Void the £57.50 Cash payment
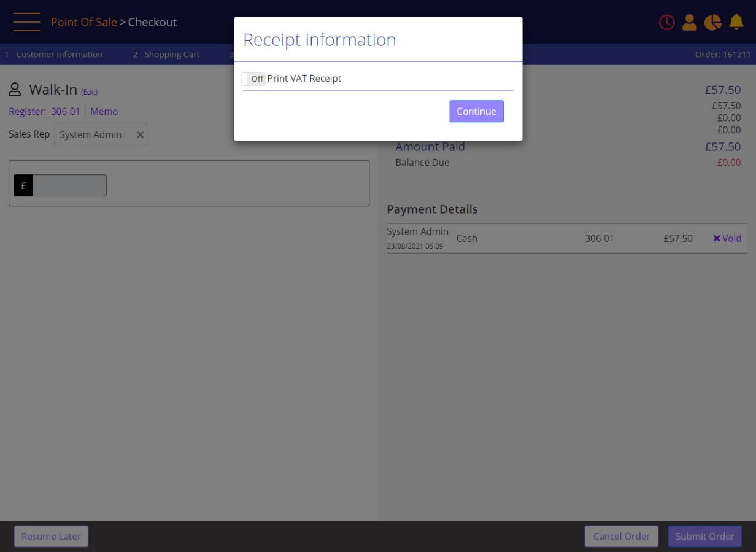This screenshot has height=552, width=756. coord(727,238)
